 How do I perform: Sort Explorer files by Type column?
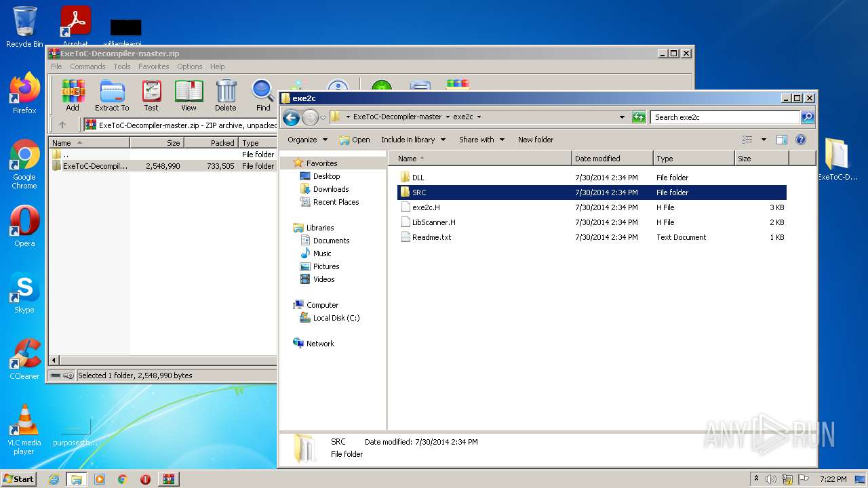coord(694,159)
